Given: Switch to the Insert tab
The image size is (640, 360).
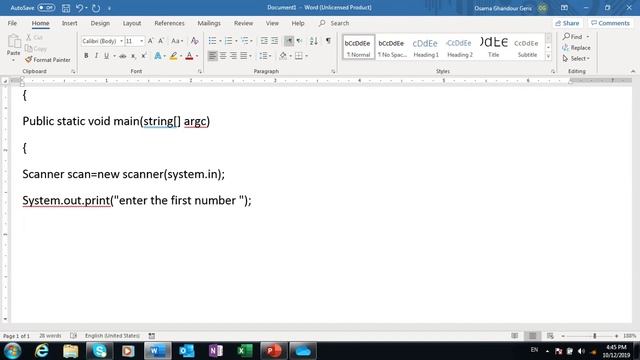Looking at the screenshot, I should tap(69, 23).
